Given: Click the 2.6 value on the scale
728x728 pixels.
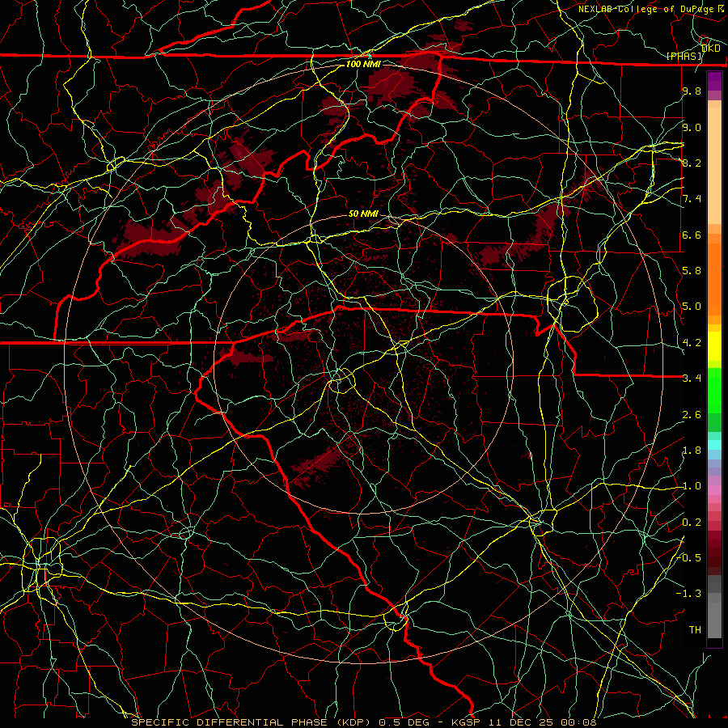Looking at the screenshot, I should tap(692, 414).
